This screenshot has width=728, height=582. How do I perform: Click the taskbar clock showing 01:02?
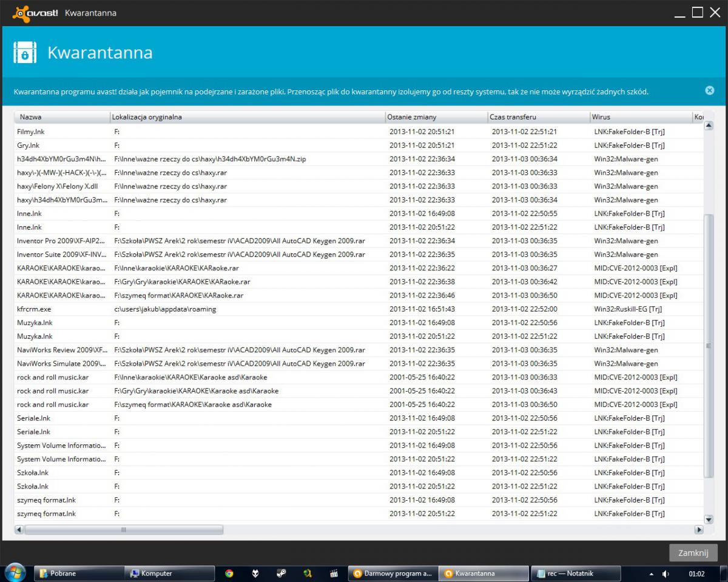point(697,574)
